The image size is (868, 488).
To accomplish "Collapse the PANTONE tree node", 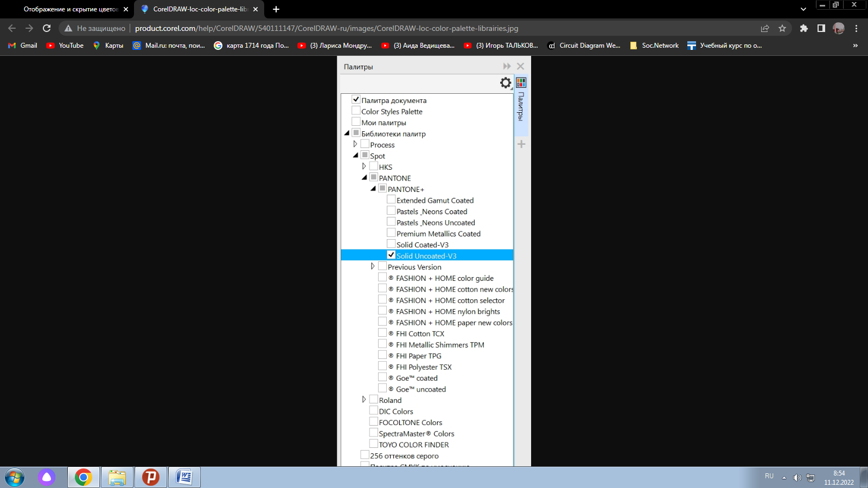I will (365, 177).
